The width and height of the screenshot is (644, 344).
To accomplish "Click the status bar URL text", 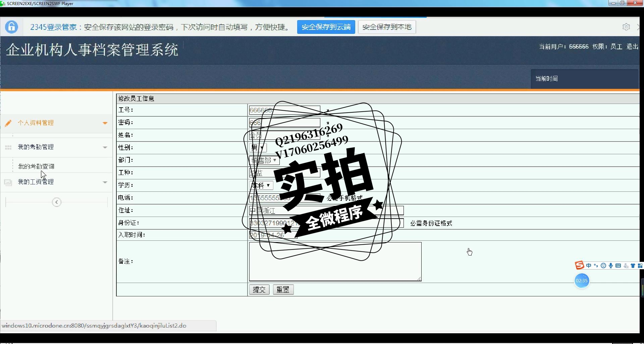I will [x=94, y=326].
